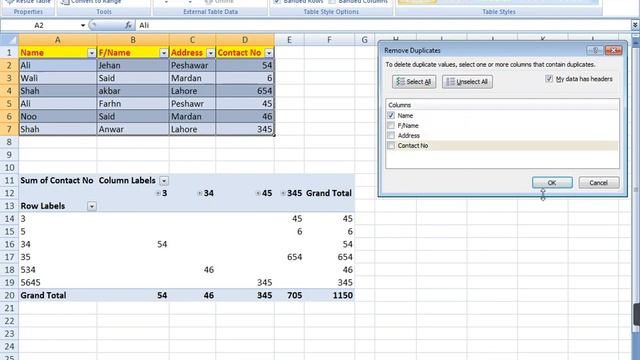640x360 pixels.
Task: Select column A header
Action: [x=58, y=40]
